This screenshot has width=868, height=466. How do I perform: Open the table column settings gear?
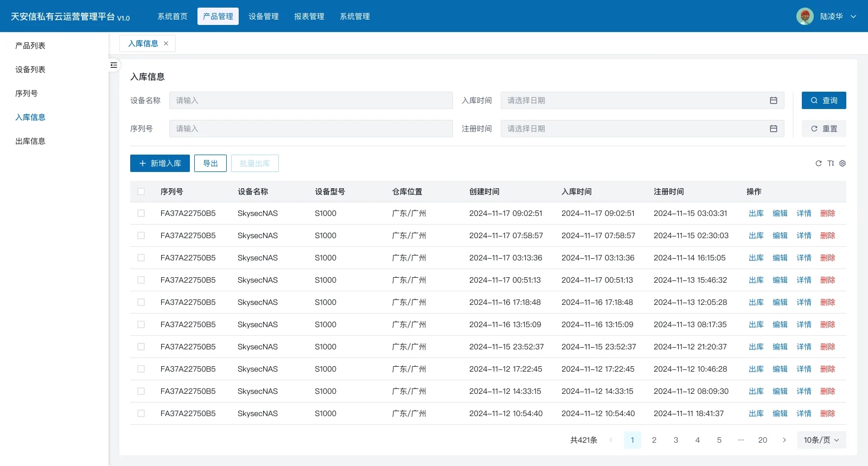click(843, 163)
